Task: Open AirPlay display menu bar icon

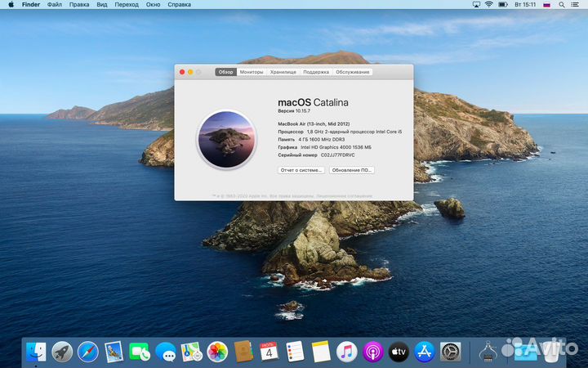Action: point(476,5)
